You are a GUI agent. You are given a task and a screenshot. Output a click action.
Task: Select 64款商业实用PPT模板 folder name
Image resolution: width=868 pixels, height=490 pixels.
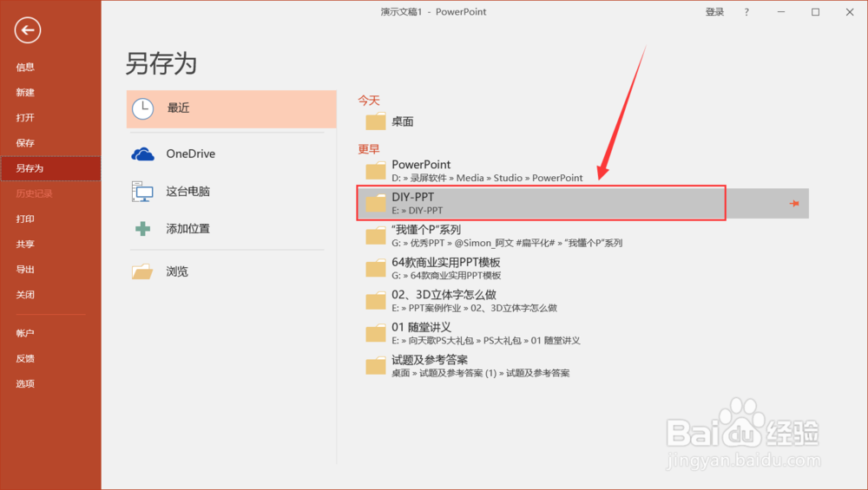coord(446,262)
